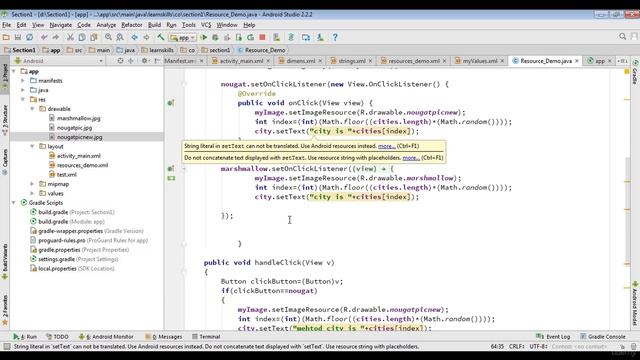Click the Paste toolbar icon
This screenshot has height=360, width=640.
pyautogui.click(x=94, y=37)
